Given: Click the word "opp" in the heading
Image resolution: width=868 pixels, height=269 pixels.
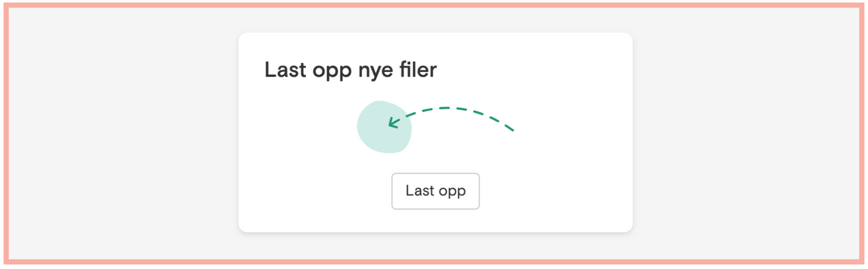Looking at the screenshot, I should tap(329, 71).
